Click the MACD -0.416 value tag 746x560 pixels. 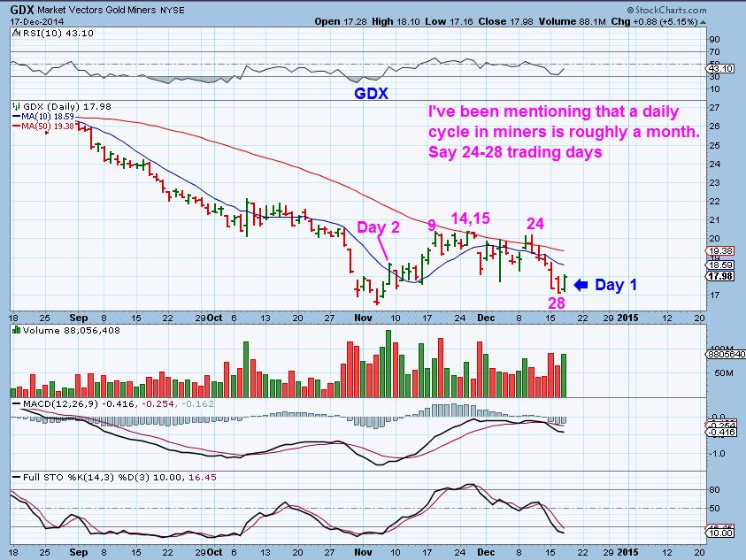point(721,432)
